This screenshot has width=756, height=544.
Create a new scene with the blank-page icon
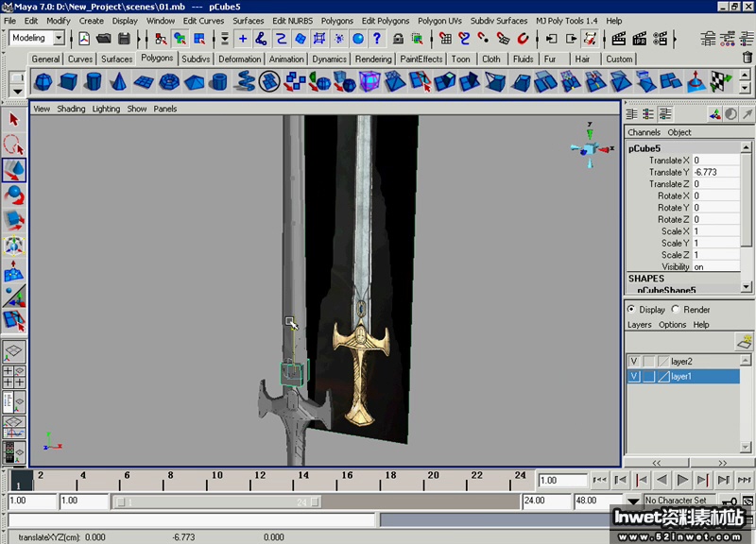84,39
